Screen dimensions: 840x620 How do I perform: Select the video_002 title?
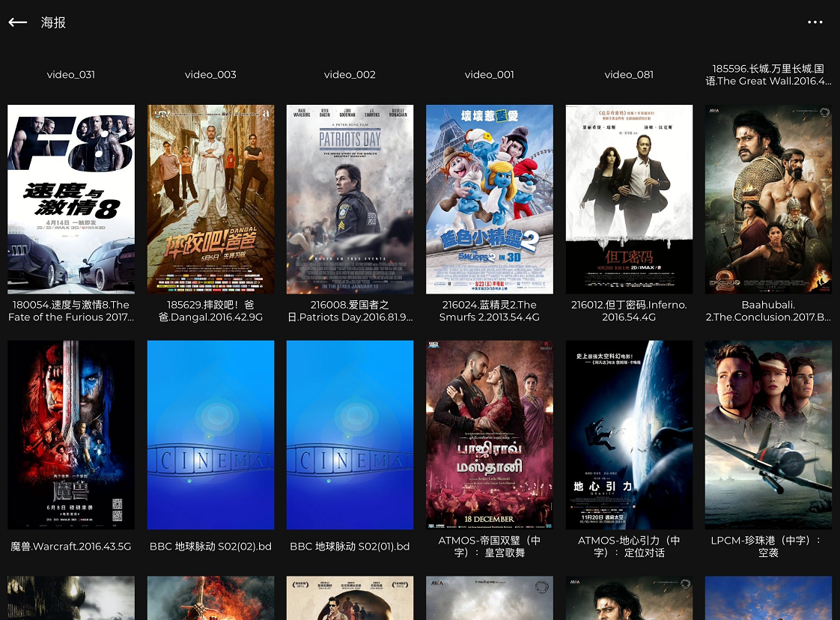click(x=350, y=74)
